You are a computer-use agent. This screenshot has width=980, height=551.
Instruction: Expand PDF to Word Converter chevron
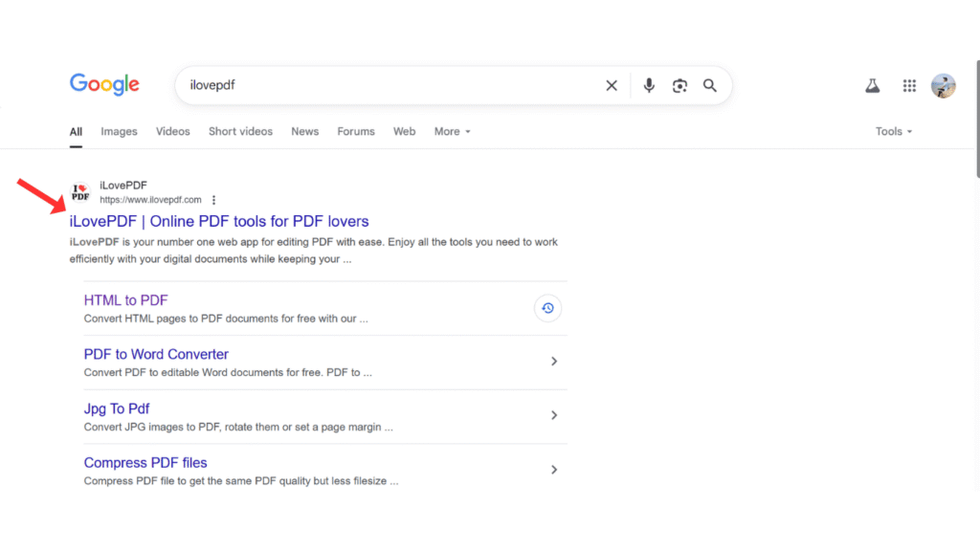[554, 361]
